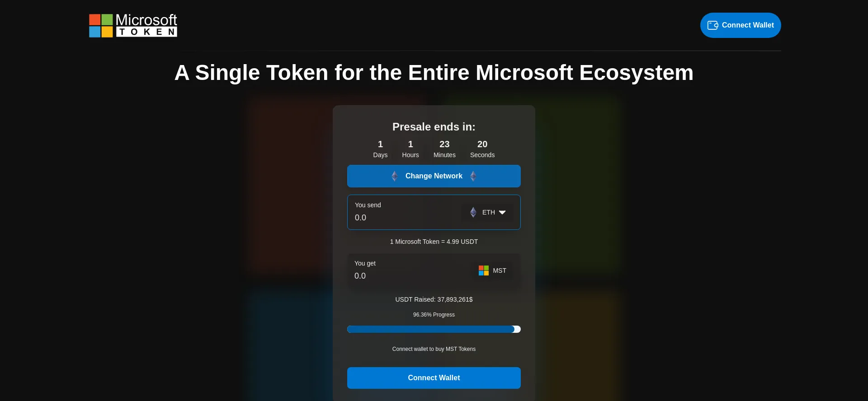Screen dimensions: 868x401
Task: Click the exchange rate text showing 4.99 USDT
Action: [434, 242]
